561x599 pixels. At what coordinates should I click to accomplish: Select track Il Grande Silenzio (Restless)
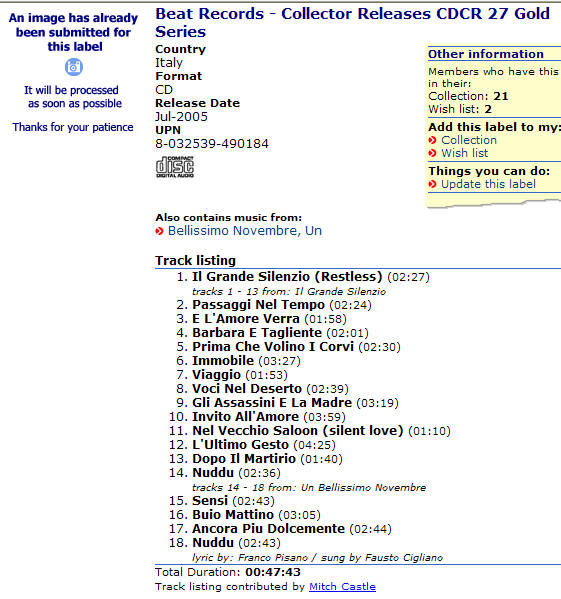click(x=287, y=277)
